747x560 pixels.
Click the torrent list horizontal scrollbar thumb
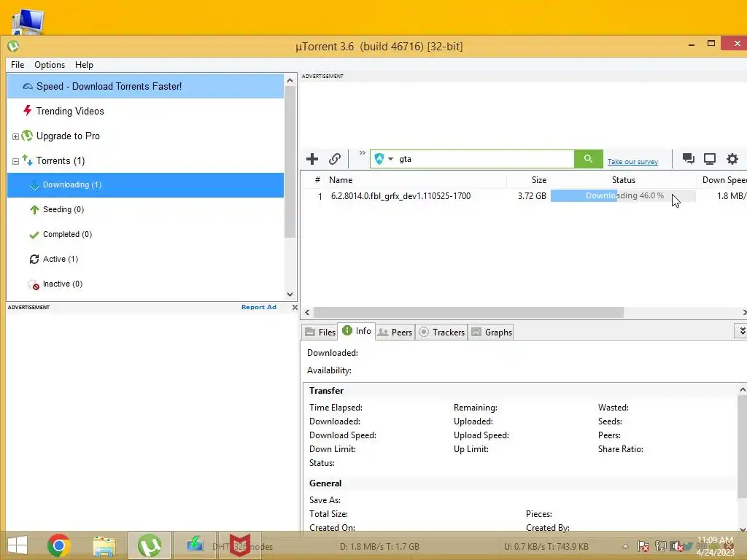pos(469,312)
